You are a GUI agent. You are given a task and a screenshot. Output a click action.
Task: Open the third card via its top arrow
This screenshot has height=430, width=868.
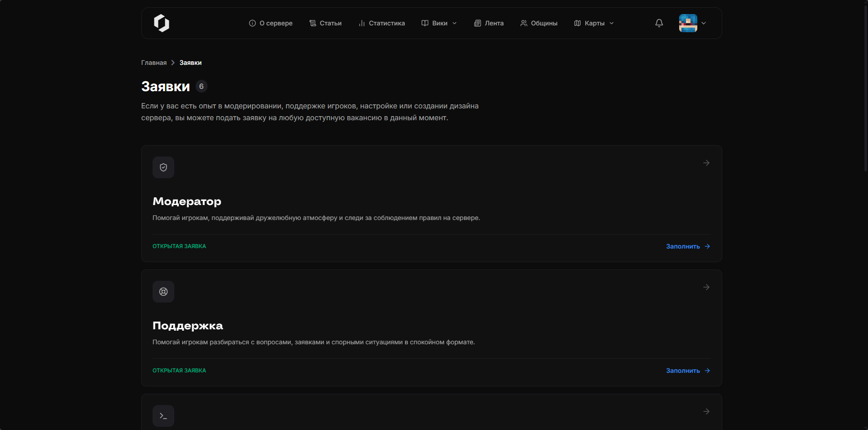tap(706, 411)
